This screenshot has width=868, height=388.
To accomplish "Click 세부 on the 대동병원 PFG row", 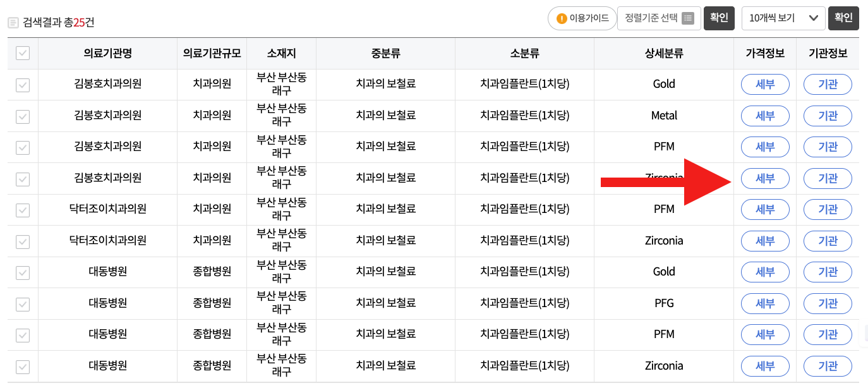I will [765, 303].
